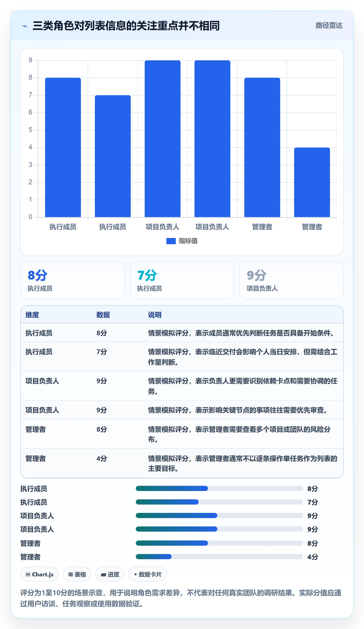Click the y-axis tick label 5
364x629 pixels.
(x=30, y=130)
